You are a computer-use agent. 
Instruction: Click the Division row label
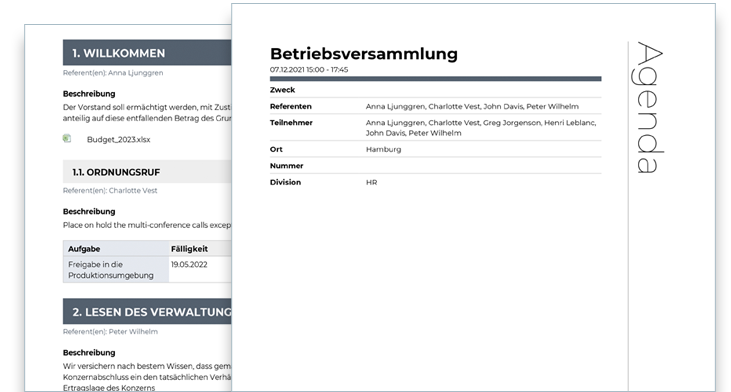click(285, 182)
